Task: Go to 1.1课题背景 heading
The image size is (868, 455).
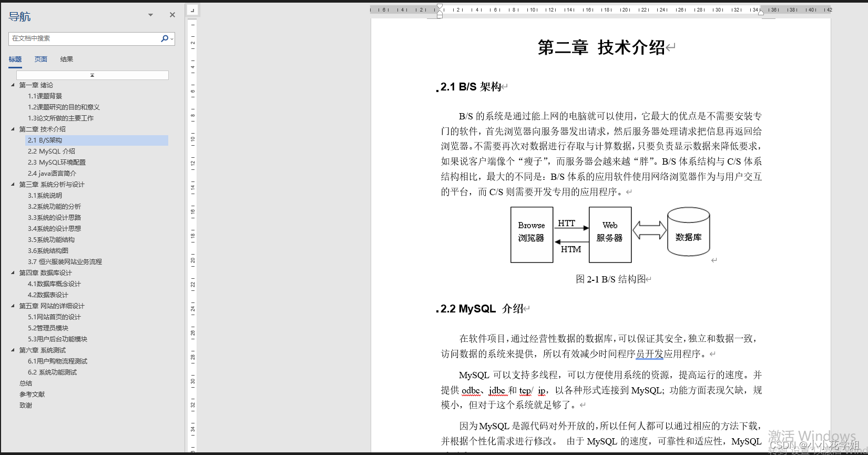Action: (45, 96)
